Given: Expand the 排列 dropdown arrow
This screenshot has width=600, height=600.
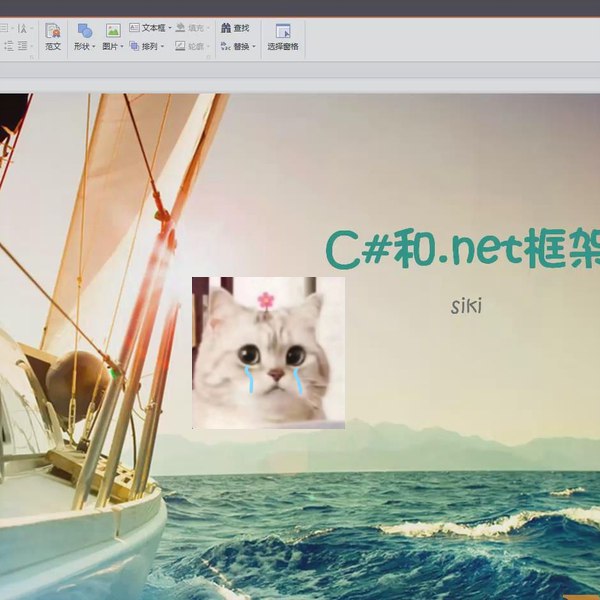Looking at the screenshot, I should coord(162,47).
